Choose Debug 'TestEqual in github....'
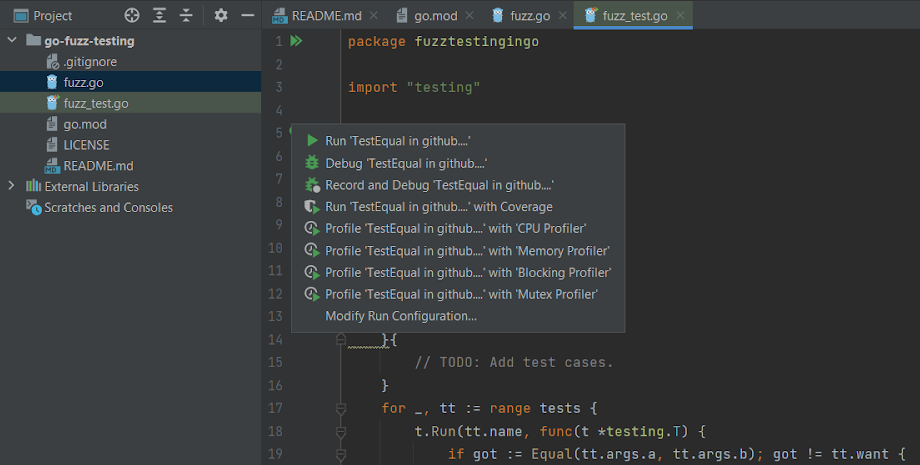Image resolution: width=920 pixels, height=465 pixels. [x=458, y=163]
